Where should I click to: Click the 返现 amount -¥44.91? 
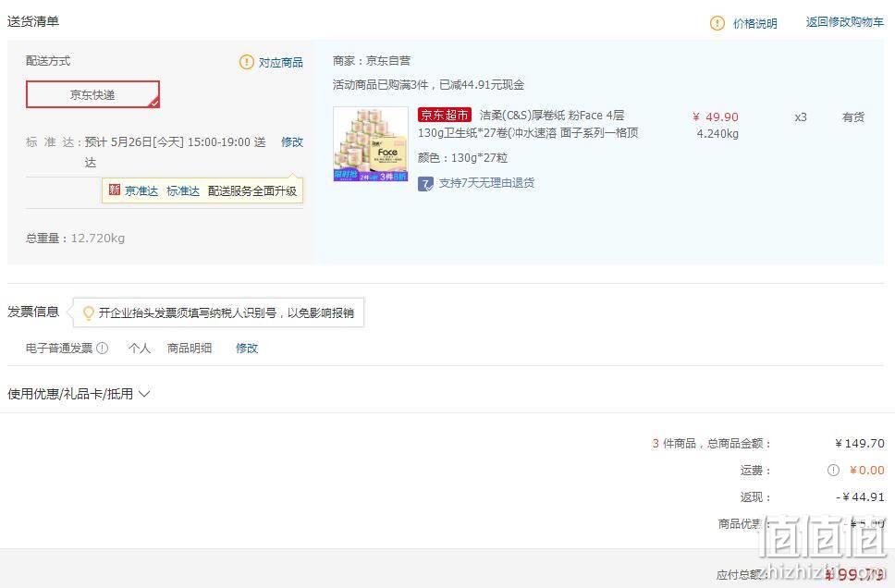tap(860, 497)
